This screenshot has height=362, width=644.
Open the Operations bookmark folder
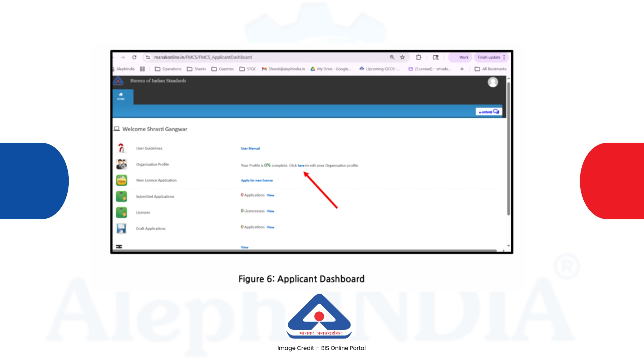pos(168,69)
